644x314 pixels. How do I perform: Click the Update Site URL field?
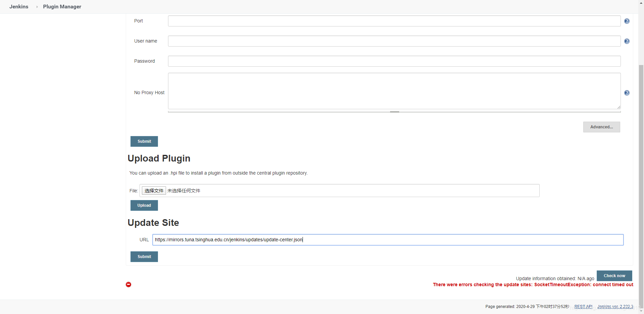click(x=388, y=240)
